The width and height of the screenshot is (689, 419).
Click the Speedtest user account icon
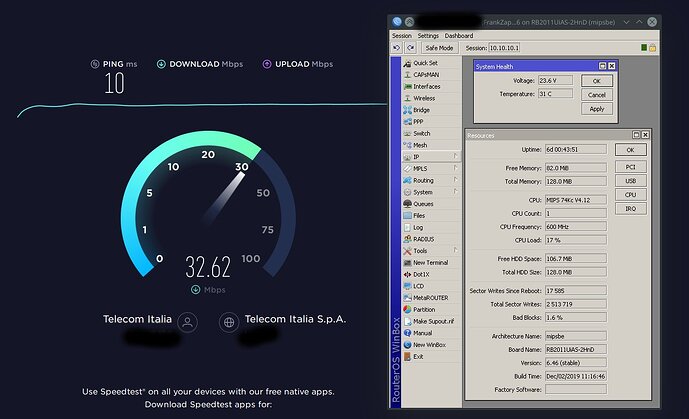(x=188, y=322)
